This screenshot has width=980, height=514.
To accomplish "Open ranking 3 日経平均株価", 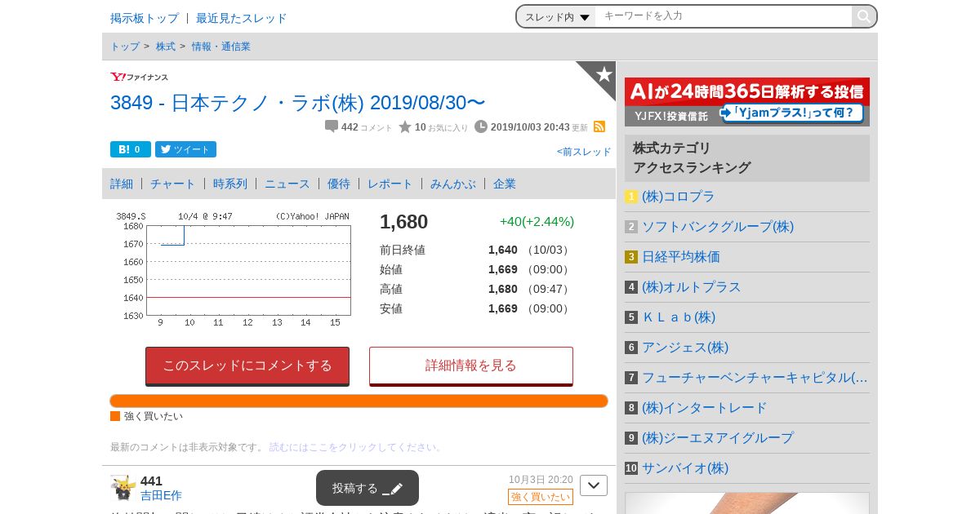I will click(681, 257).
